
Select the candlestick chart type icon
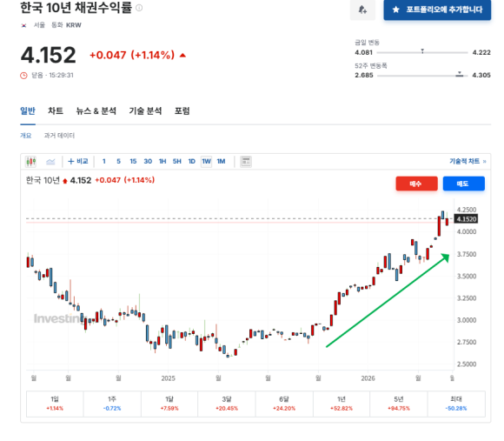[x=31, y=162]
